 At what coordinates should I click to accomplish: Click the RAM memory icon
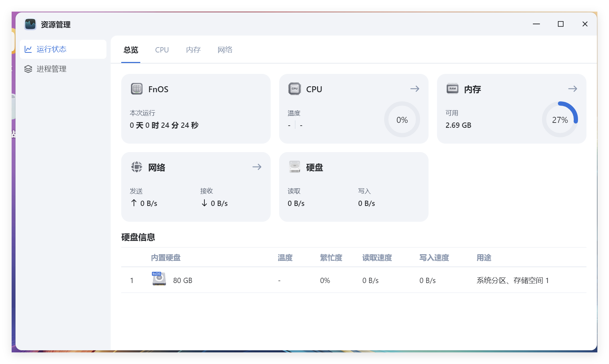pos(453,89)
